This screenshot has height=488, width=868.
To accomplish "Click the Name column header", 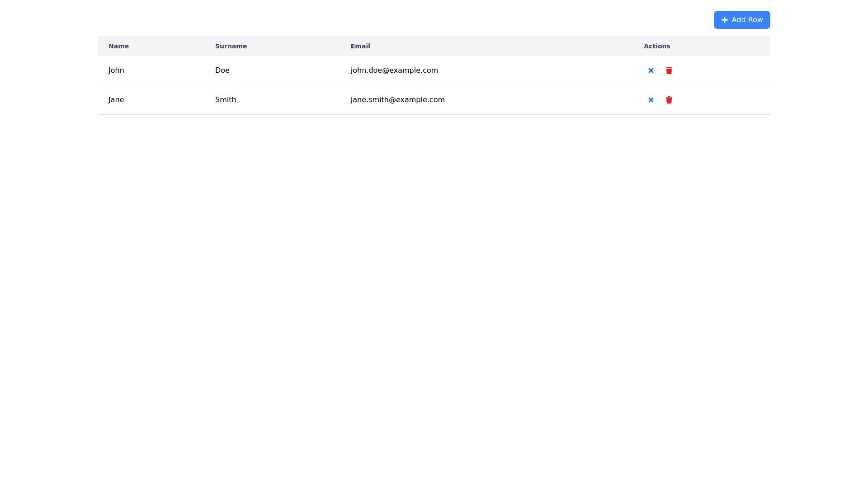I will point(118,46).
